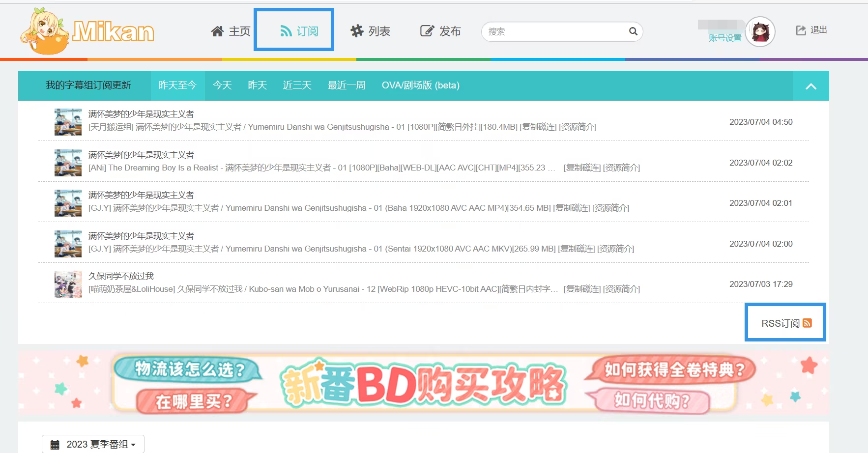Switch filter to 昨天至今
The image size is (868, 453).
tap(177, 85)
